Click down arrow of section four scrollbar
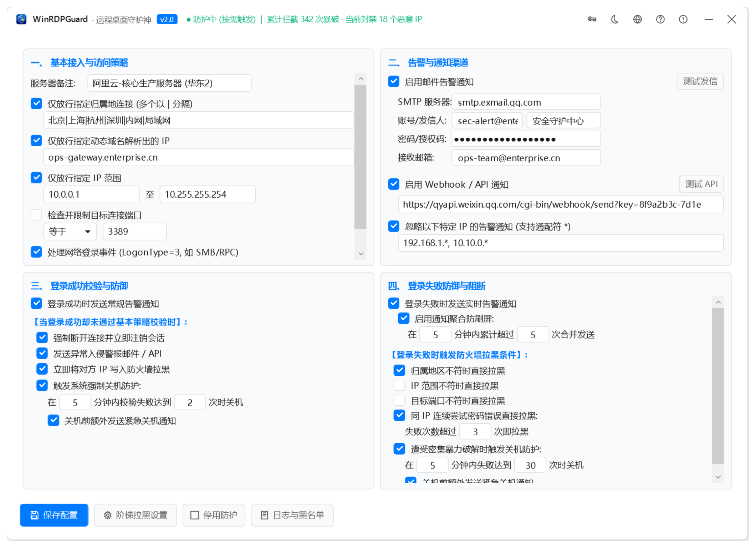 (x=718, y=477)
